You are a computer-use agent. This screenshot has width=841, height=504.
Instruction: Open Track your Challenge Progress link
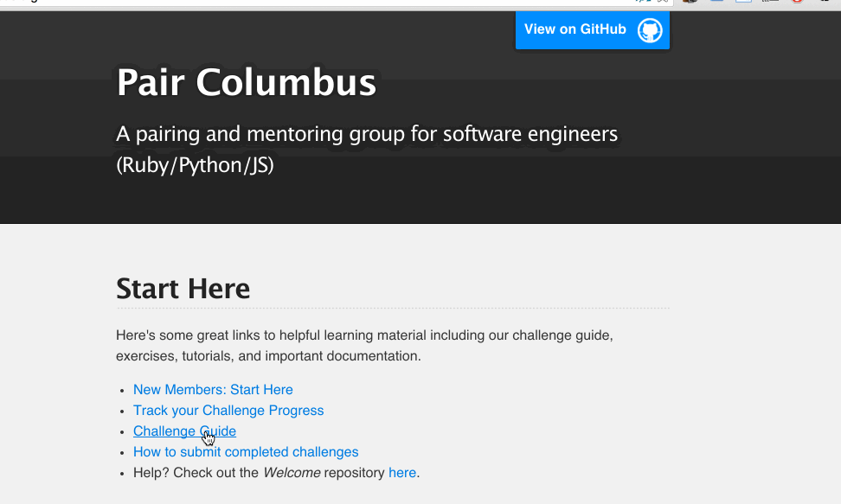tap(228, 411)
